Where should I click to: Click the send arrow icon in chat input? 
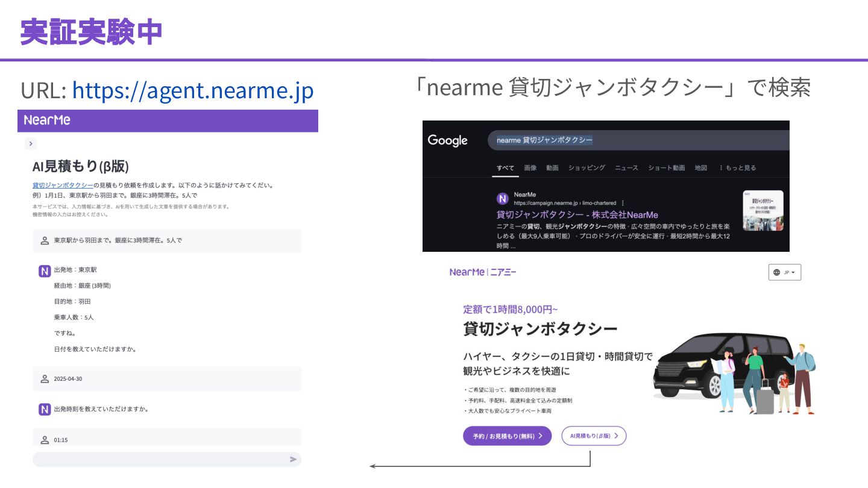pyautogui.click(x=293, y=459)
